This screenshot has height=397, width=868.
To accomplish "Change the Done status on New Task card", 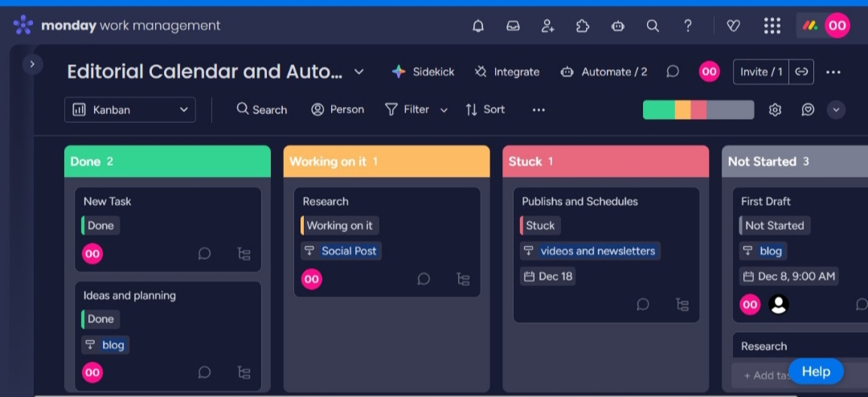I will tap(100, 225).
